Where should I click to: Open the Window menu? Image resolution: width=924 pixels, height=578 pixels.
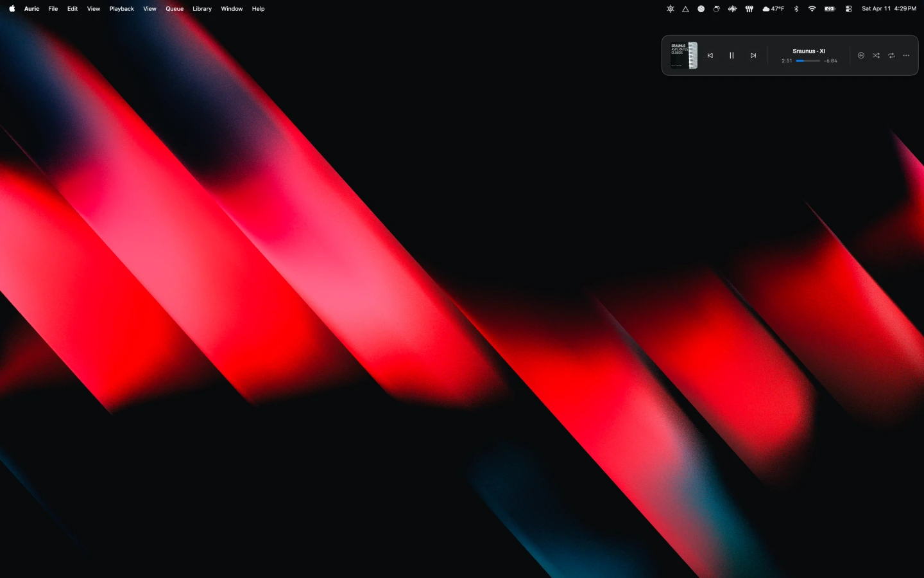click(x=232, y=9)
